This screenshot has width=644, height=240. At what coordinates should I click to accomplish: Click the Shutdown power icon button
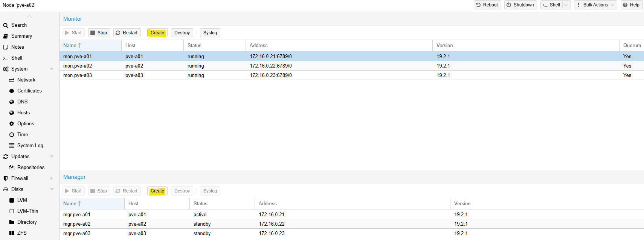509,5
